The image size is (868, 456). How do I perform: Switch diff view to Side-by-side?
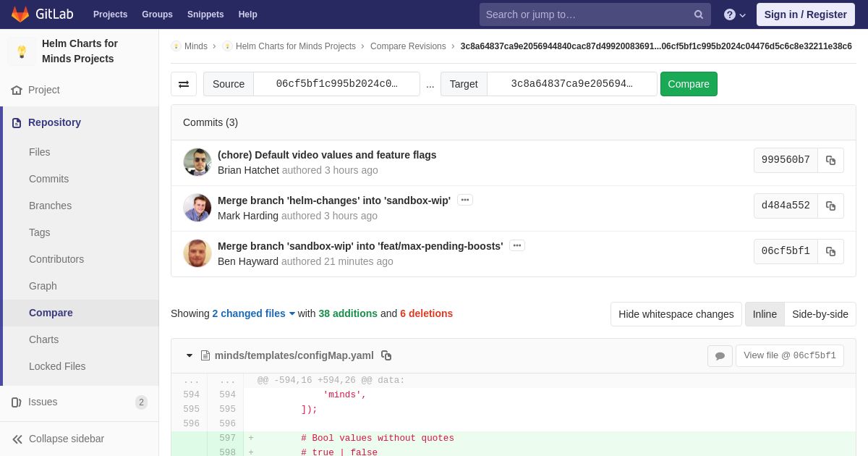tap(820, 314)
